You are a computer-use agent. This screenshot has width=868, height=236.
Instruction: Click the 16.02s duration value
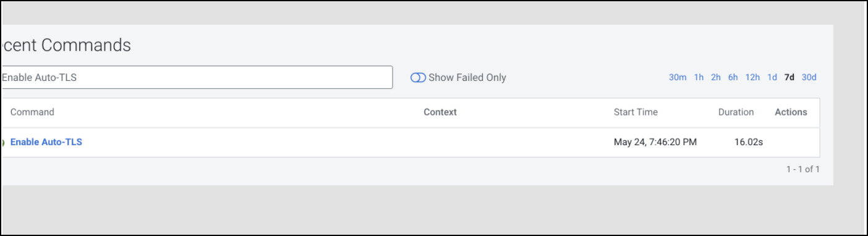pyautogui.click(x=749, y=143)
